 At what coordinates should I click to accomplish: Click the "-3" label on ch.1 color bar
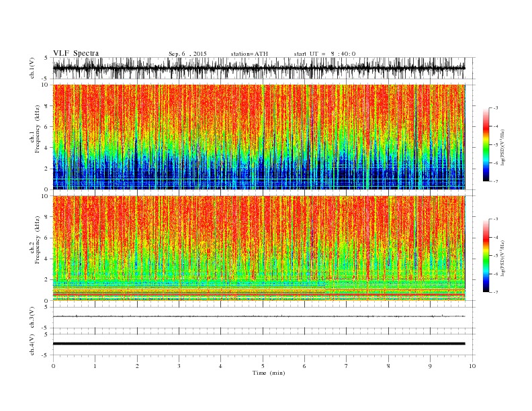[x=496, y=108]
